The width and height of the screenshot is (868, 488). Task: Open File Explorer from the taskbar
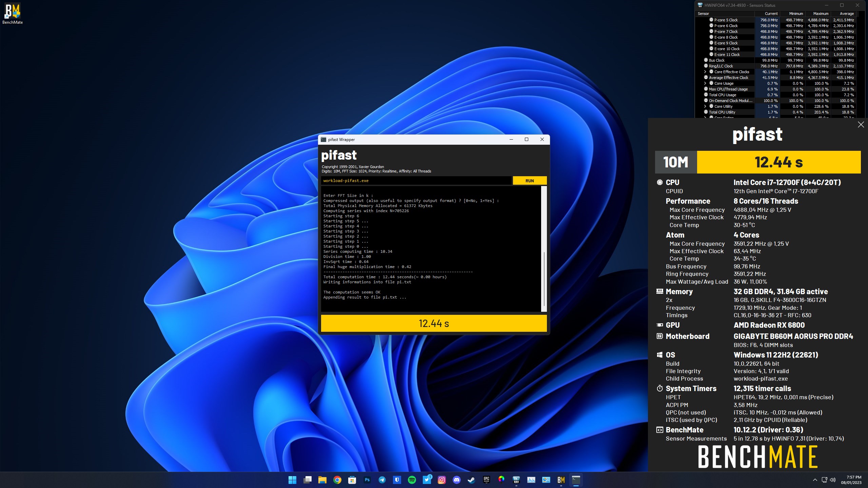[x=322, y=480]
